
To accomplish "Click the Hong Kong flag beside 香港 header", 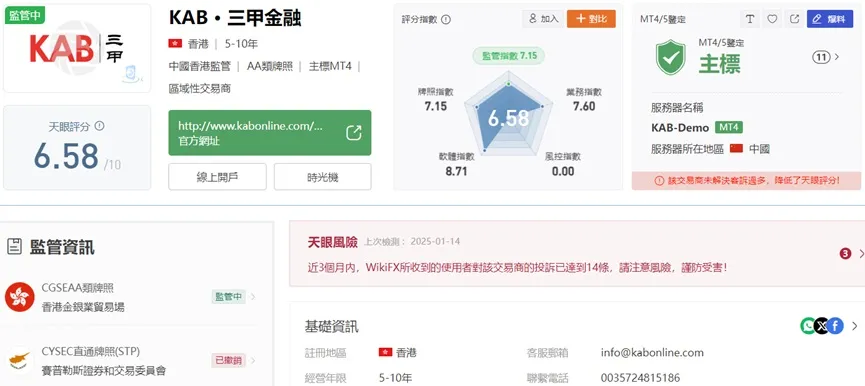I will coord(175,44).
